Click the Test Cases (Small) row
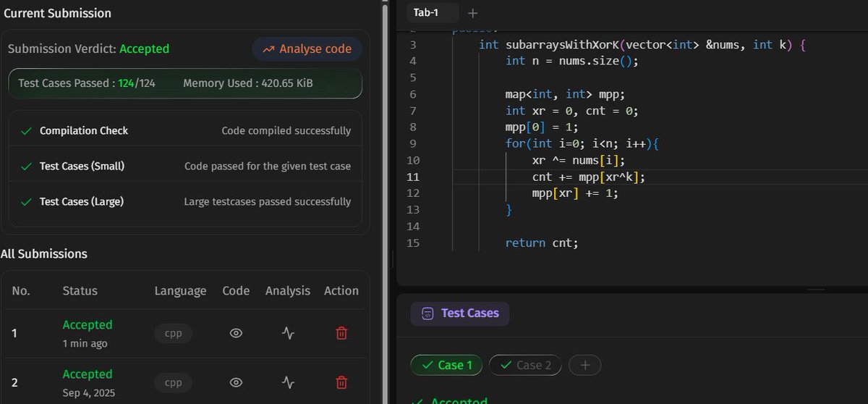 [185, 166]
